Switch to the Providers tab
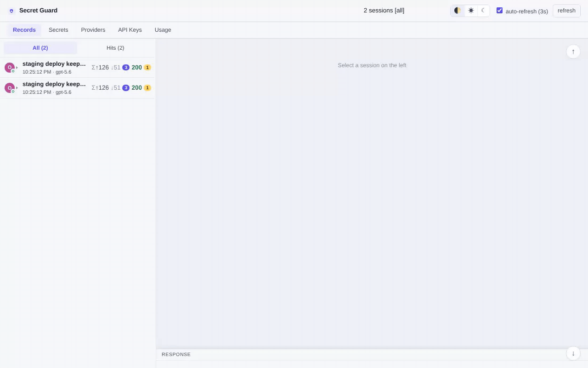The width and height of the screenshot is (588, 368). point(93,30)
